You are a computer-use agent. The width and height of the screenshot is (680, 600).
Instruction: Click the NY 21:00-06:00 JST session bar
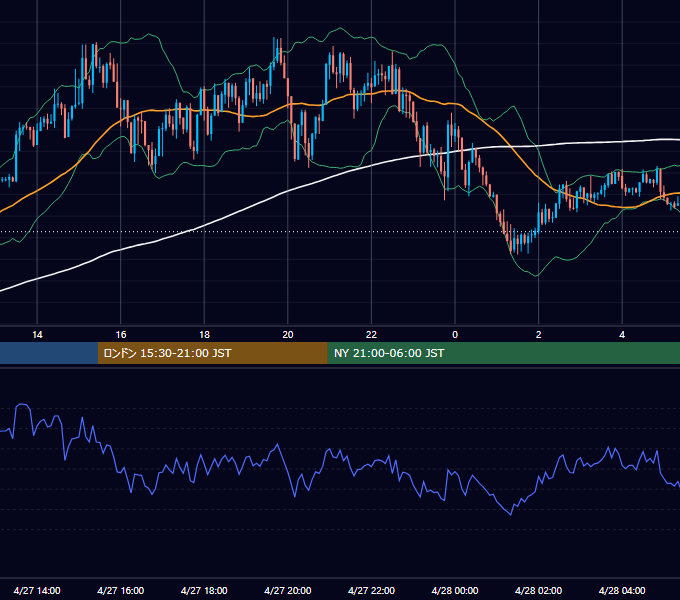[x=503, y=353]
